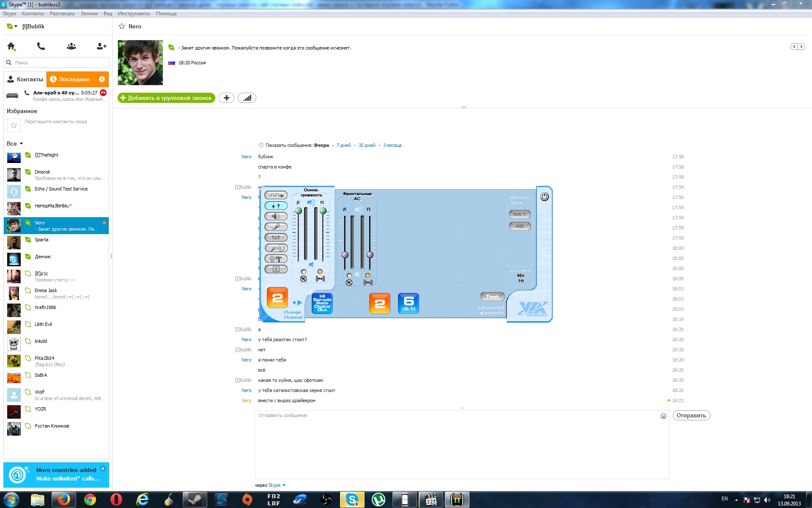Click the call quality signal bars button

(x=247, y=98)
